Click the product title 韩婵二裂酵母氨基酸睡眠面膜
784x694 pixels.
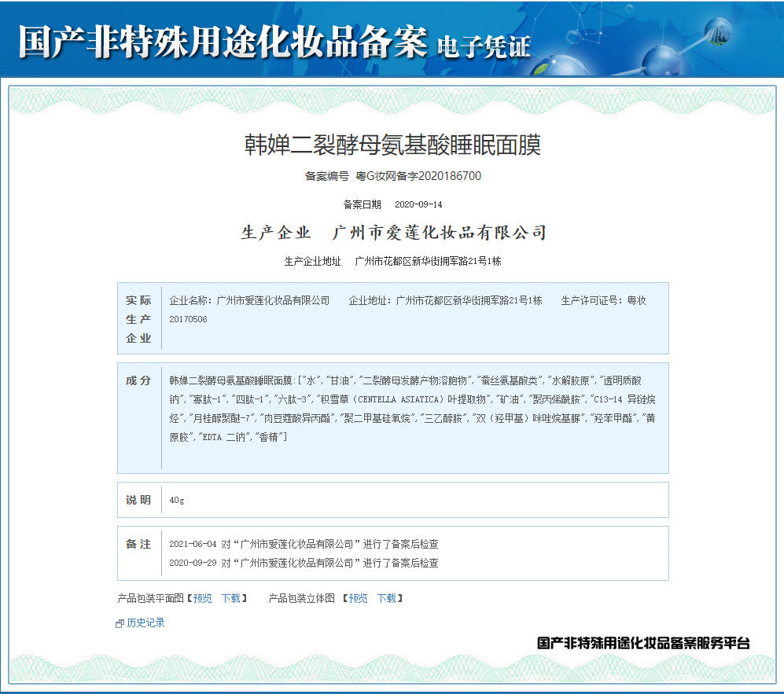(x=392, y=145)
